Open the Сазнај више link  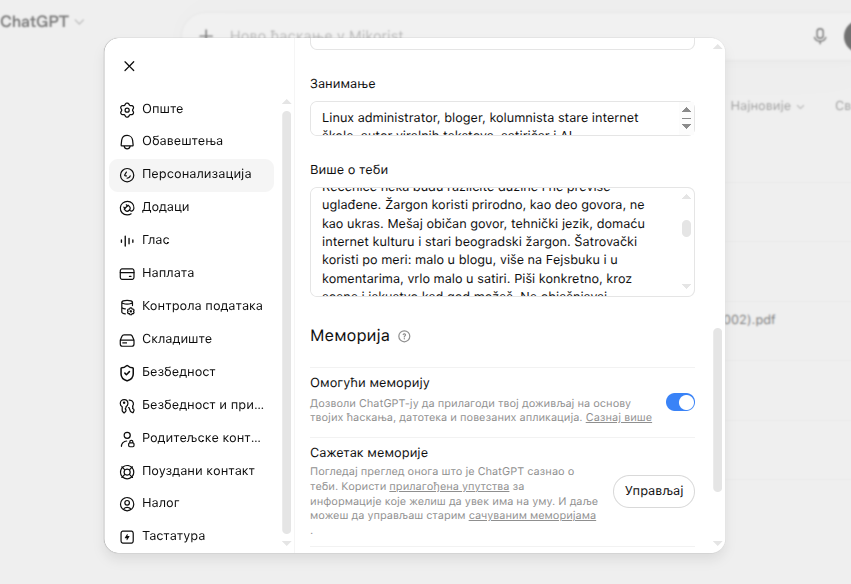(619, 418)
